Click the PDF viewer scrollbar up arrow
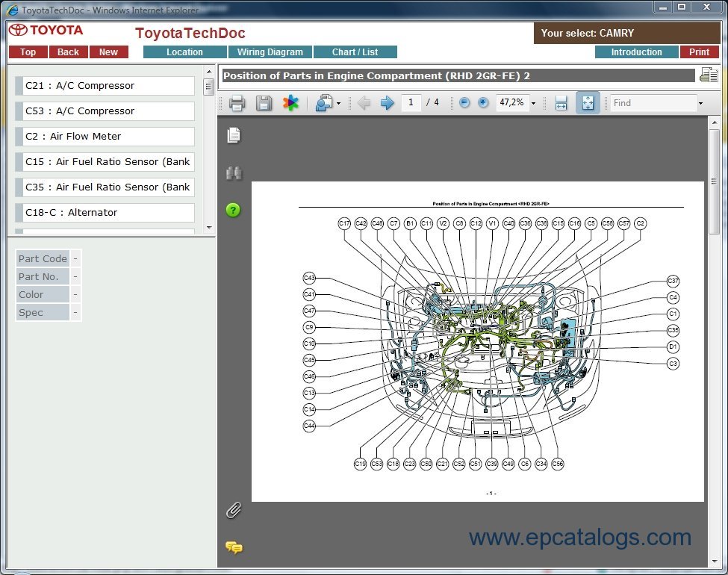 coord(714,122)
